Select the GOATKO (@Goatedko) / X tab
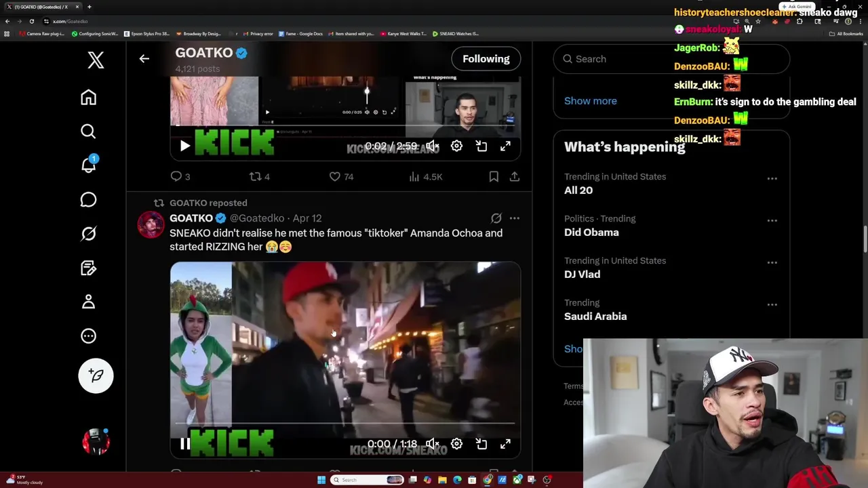Viewport: 868px width, 488px height. 42,7
